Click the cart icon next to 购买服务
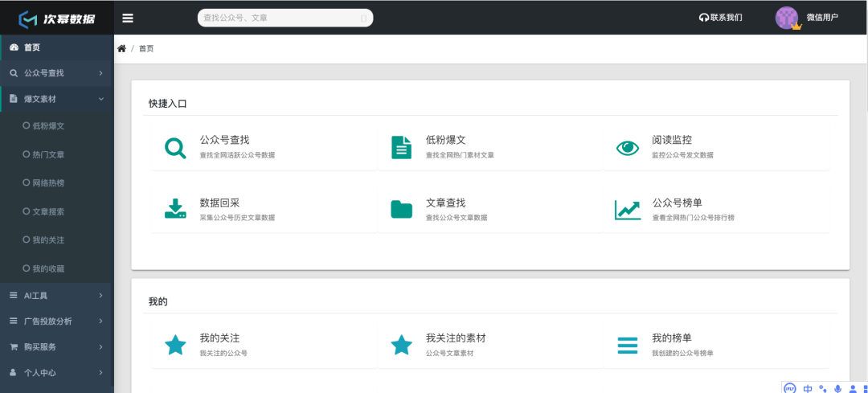This screenshot has height=393, width=868. click(14, 347)
